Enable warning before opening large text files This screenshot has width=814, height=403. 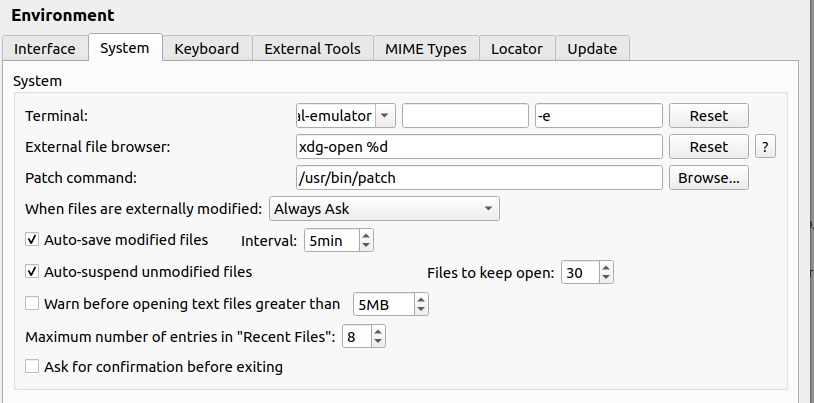pos(32,304)
